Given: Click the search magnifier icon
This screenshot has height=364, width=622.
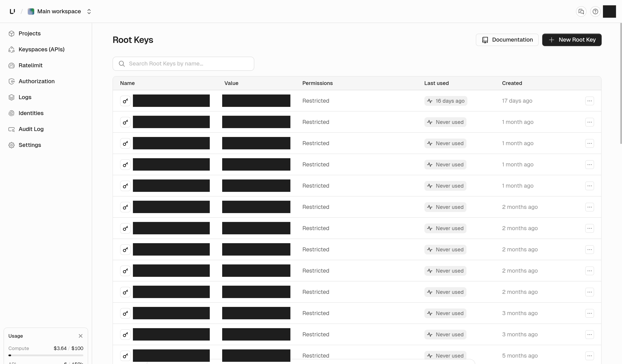Looking at the screenshot, I should (x=122, y=64).
